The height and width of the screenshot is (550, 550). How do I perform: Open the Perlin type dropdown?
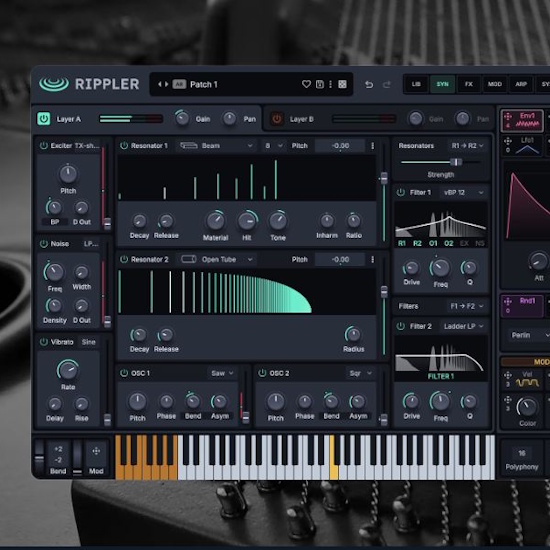[x=530, y=335]
